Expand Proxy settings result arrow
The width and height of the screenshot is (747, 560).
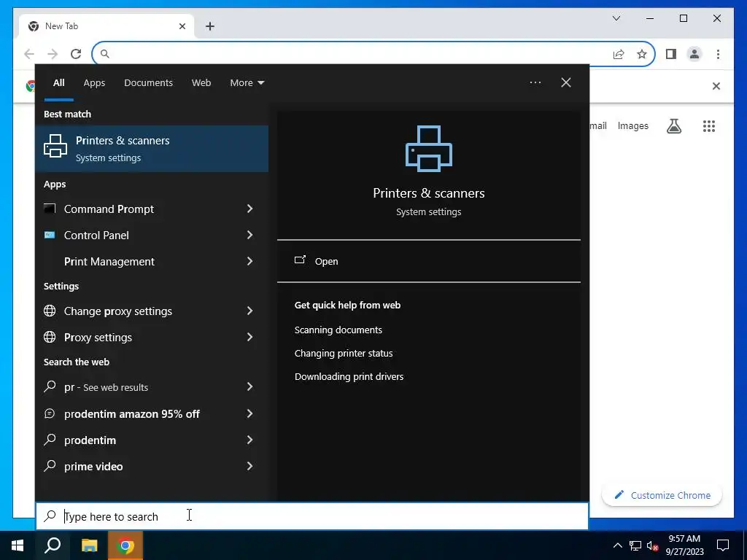point(249,337)
